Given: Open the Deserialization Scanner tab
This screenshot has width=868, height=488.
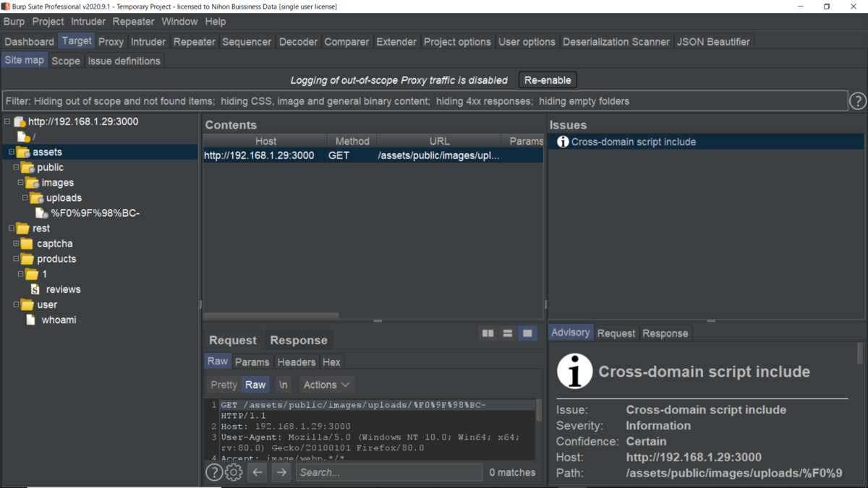Looking at the screenshot, I should [x=616, y=41].
